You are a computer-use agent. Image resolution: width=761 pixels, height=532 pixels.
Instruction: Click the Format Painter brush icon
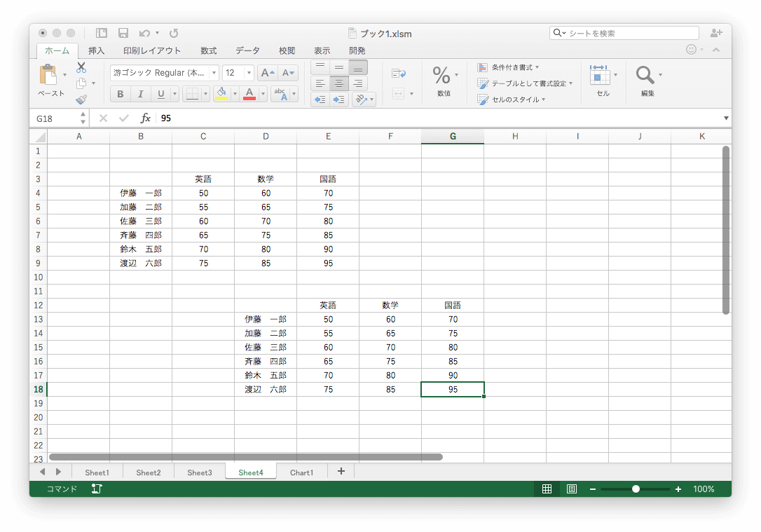tap(81, 100)
